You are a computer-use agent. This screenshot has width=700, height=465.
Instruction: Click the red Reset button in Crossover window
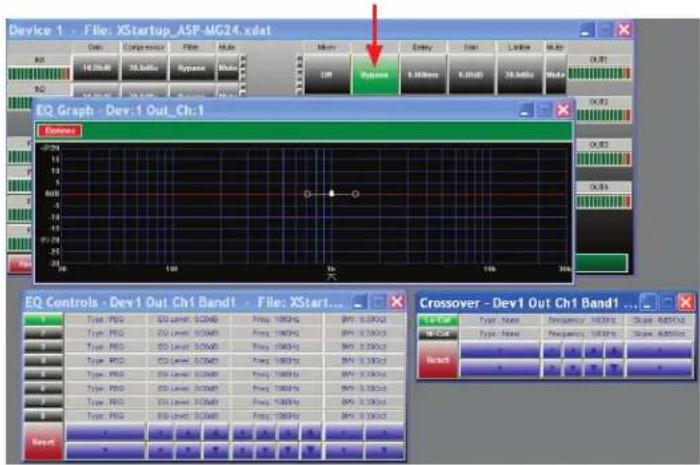[x=438, y=360]
